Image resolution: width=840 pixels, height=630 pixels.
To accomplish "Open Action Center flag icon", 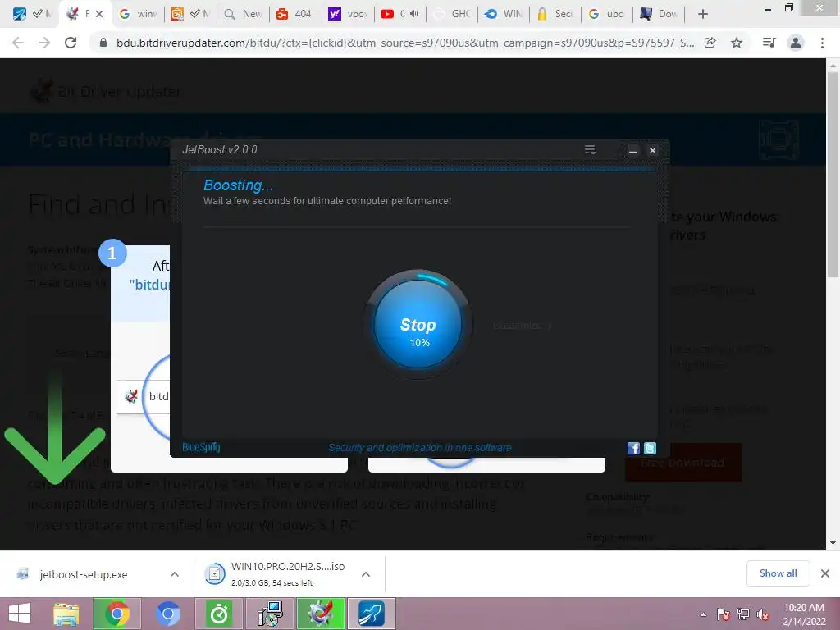I will pos(724,614).
